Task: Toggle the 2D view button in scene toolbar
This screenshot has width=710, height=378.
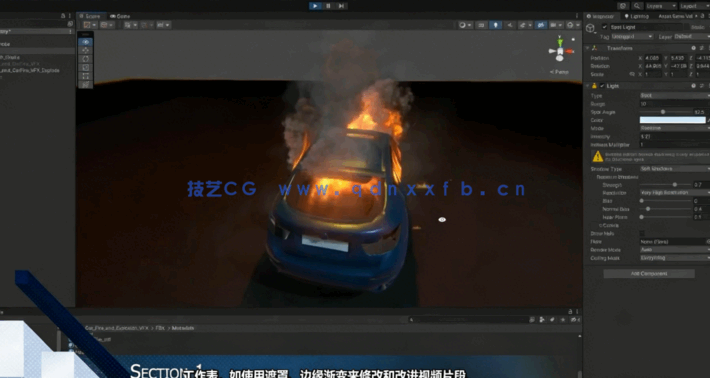Action: coord(481,25)
